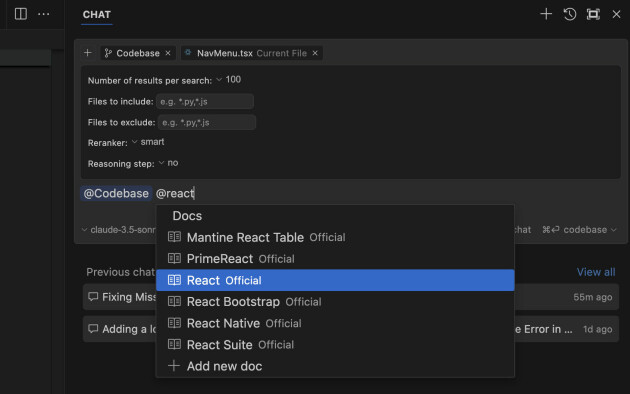
Task: Click chat bubble icon on Adding a row
Action: tap(93, 329)
